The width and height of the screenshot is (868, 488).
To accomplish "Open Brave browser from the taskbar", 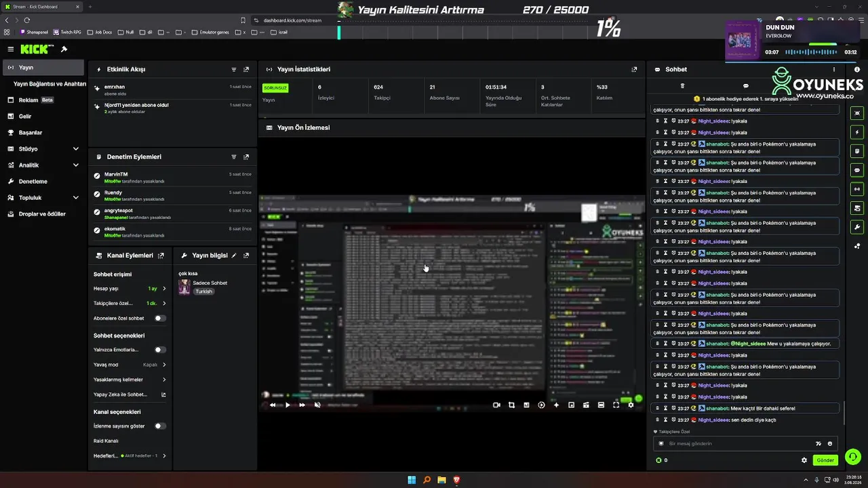I will click(x=456, y=480).
